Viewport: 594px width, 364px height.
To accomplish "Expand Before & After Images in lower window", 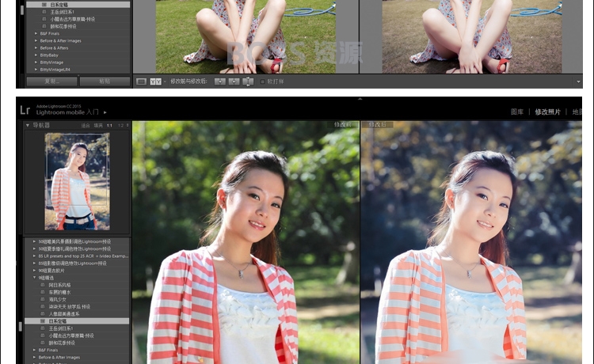I will click(35, 357).
